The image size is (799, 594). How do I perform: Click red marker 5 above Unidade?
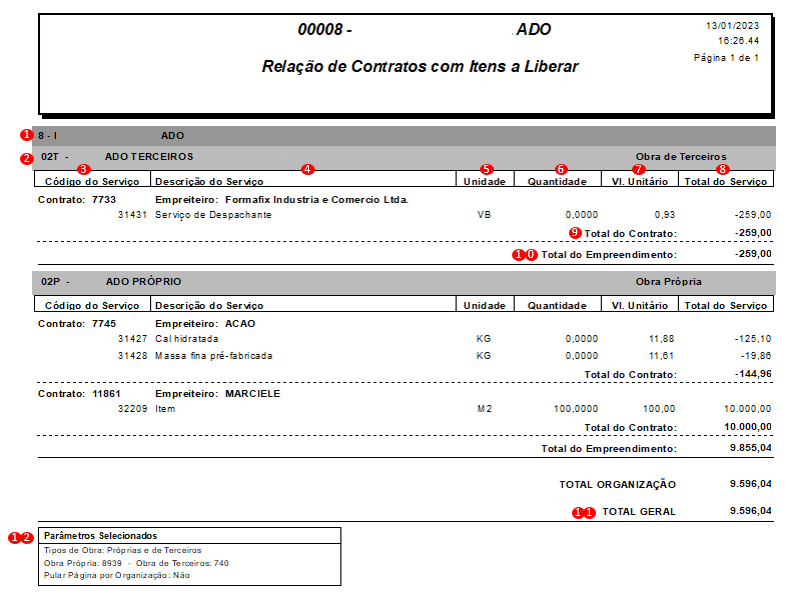(487, 169)
